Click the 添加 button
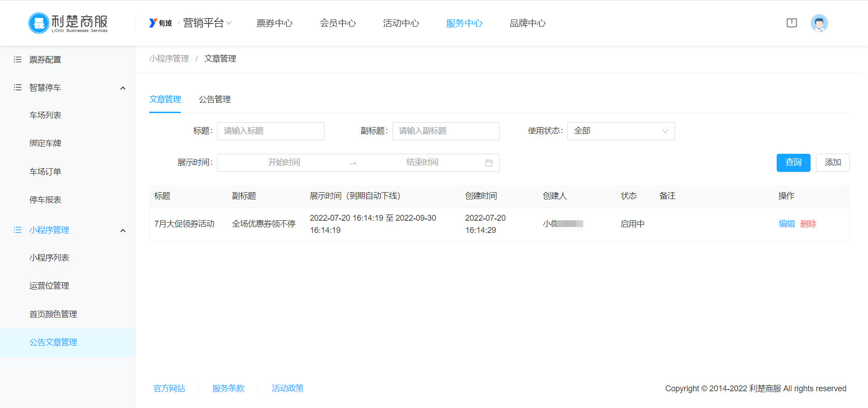This screenshot has height=408, width=868. coord(833,163)
